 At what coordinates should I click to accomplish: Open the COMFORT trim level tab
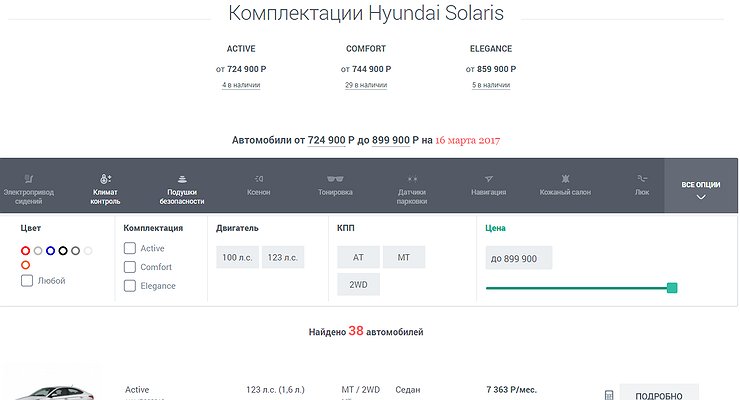click(x=366, y=49)
